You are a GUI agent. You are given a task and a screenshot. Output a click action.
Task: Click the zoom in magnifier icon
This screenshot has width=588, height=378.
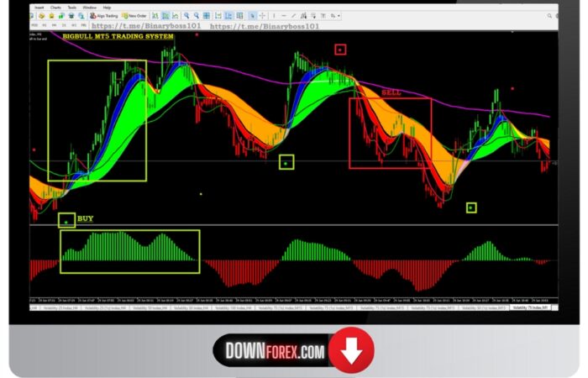pos(186,16)
